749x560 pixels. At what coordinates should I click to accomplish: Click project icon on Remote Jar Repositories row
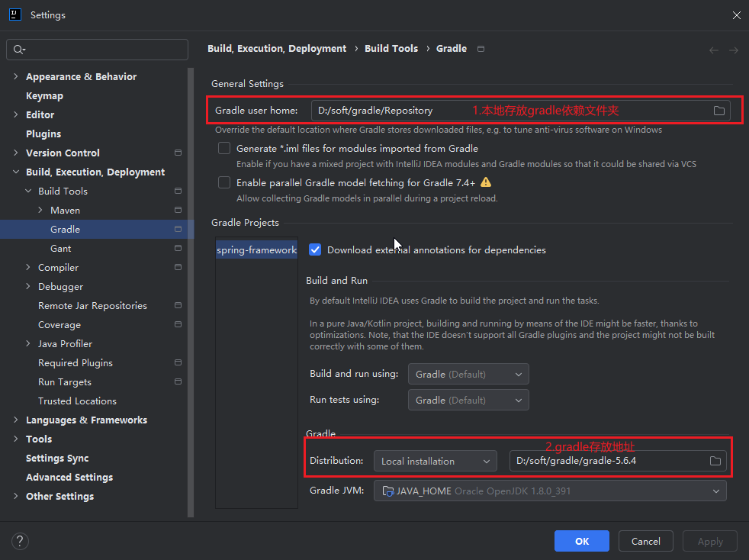click(178, 306)
